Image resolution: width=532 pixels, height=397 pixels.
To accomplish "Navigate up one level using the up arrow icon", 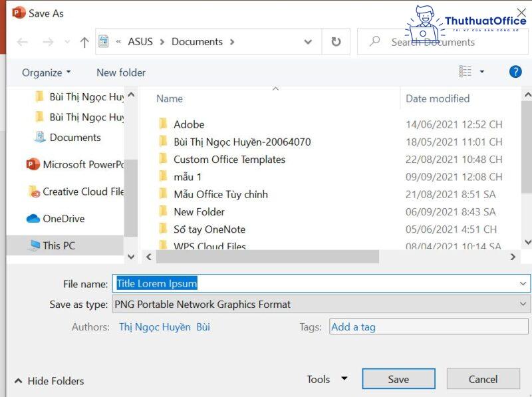I will tap(83, 42).
